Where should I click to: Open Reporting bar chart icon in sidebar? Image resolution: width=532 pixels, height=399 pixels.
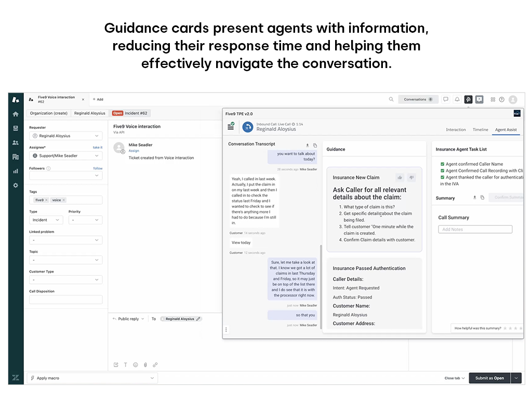16,170
